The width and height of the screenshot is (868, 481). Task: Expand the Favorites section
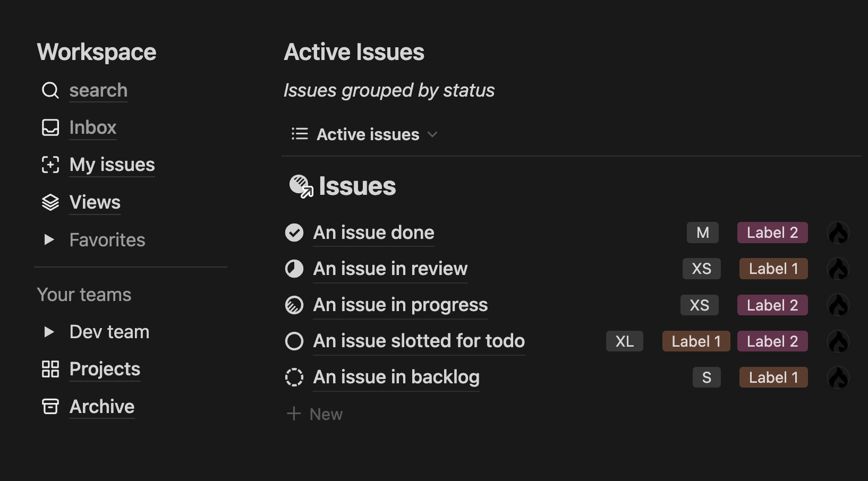click(49, 240)
